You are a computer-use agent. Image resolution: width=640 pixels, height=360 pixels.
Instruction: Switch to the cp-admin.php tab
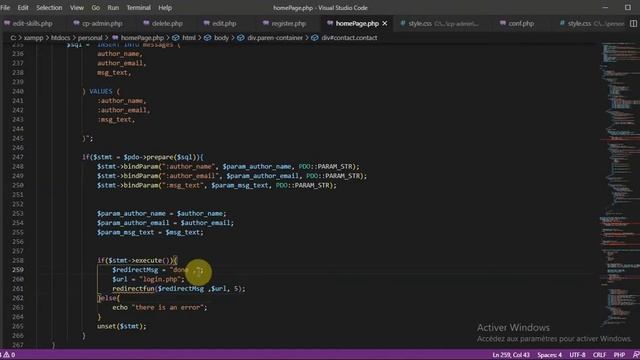pos(102,24)
